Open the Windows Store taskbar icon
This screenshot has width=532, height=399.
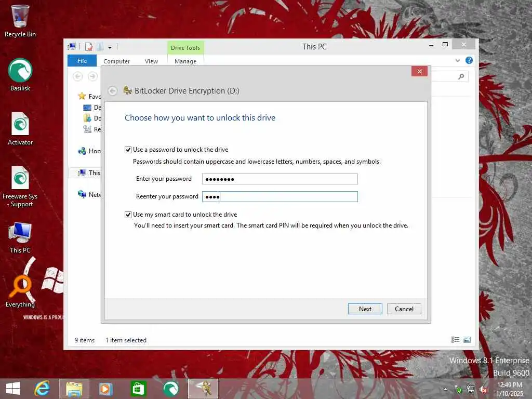138,389
